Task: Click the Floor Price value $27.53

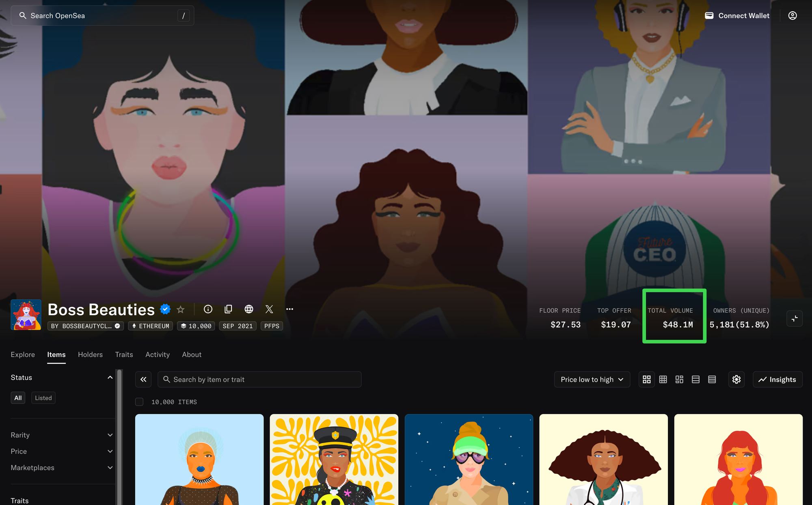Action: pyautogui.click(x=566, y=324)
